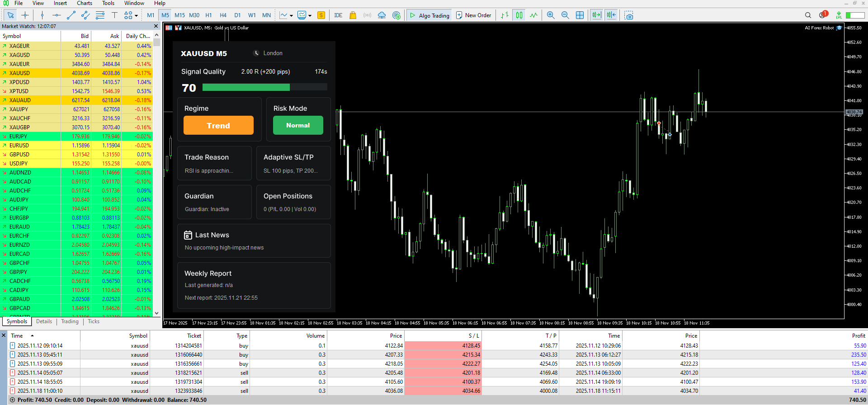Viewport: 868px width, 405px height.
Task: Switch to the Ticks tab
Action: click(94, 321)
